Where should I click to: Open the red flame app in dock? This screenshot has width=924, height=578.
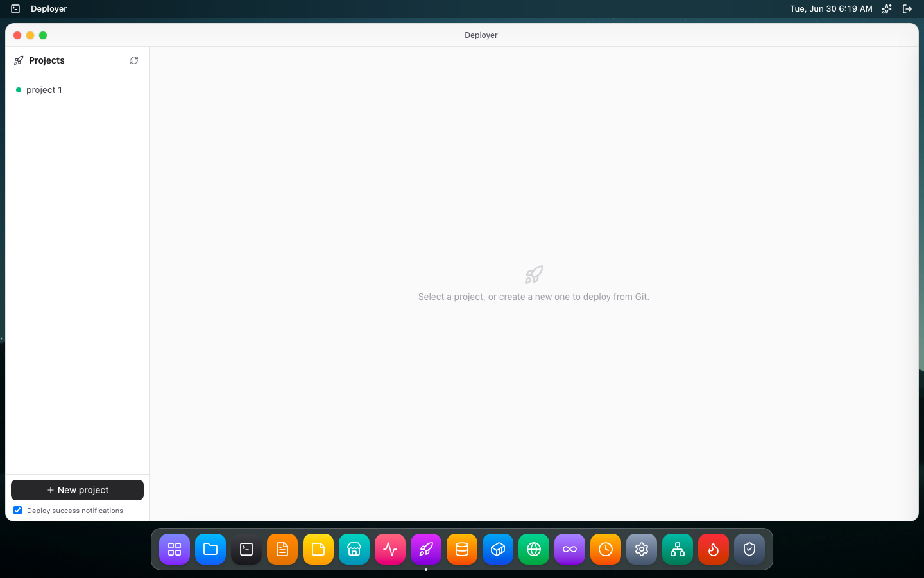[x=714, y=549]
